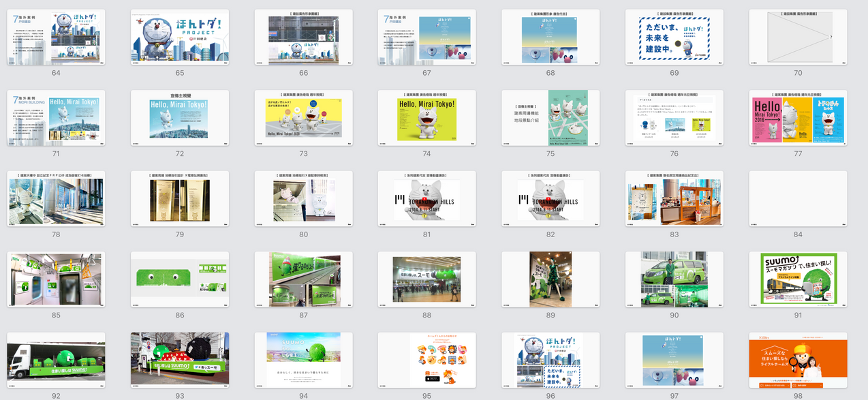Choose slide 73 with the yellow banner
This screenshot has height=400, width=868.
303,118
